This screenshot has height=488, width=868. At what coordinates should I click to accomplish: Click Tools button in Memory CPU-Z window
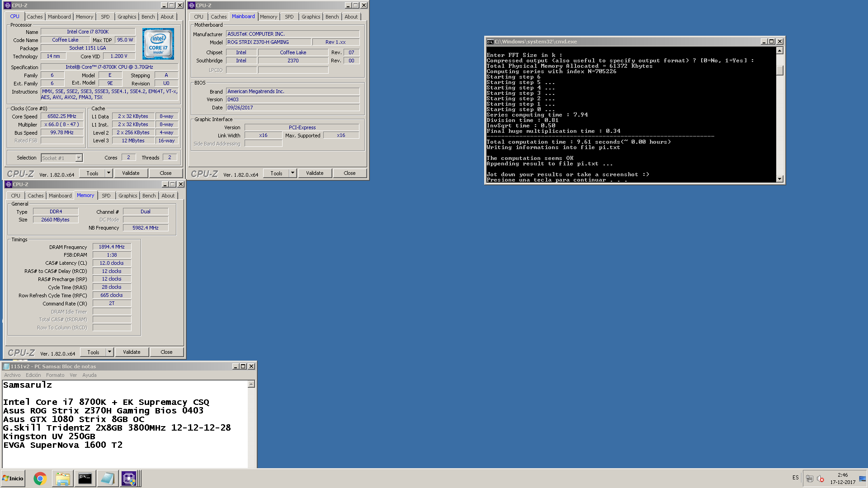tap(93, 352)
